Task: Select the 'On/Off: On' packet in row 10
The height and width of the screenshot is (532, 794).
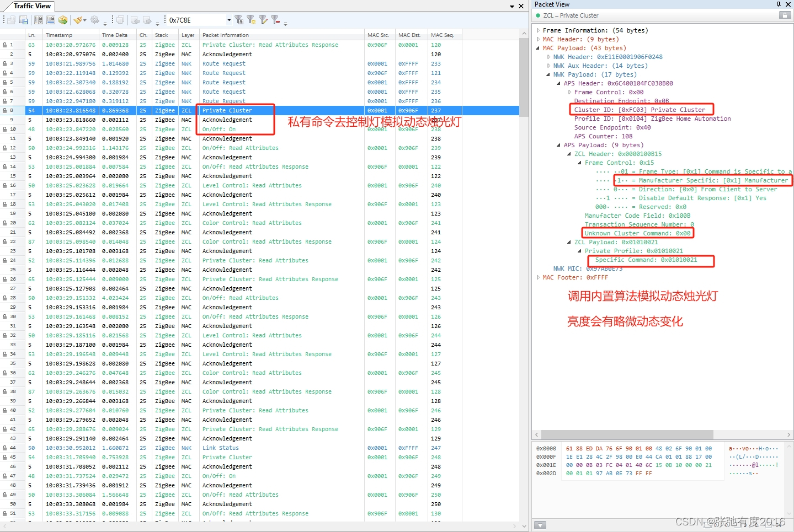Action: click(259, 129)
